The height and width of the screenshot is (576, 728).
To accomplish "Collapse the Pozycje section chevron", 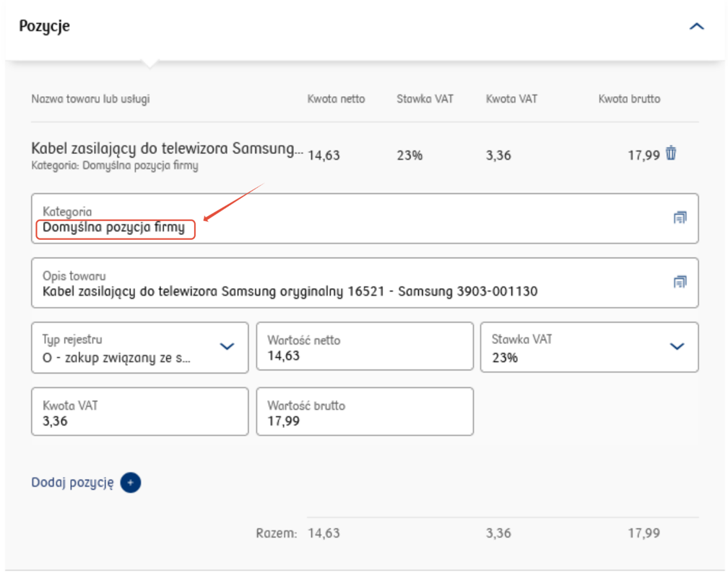I will pyautogui.click(x=696, y=27).
